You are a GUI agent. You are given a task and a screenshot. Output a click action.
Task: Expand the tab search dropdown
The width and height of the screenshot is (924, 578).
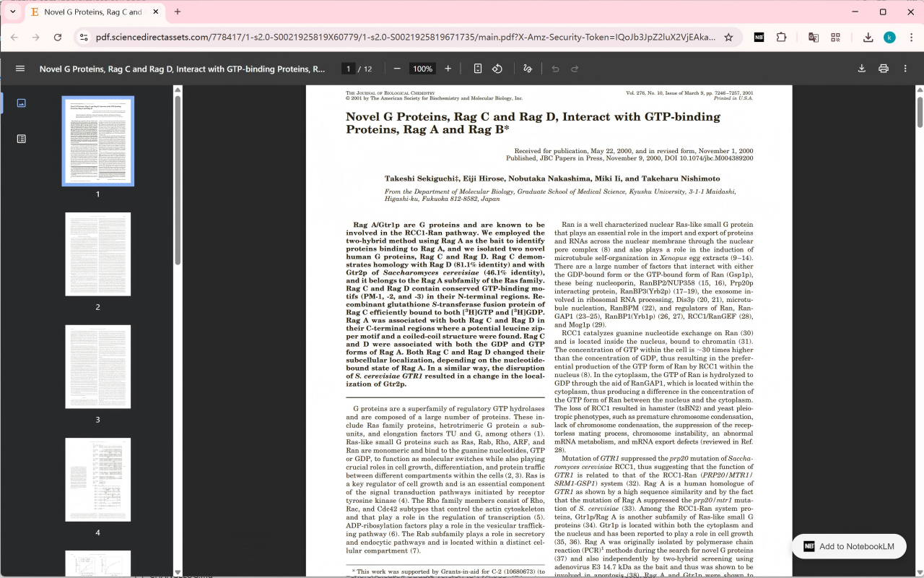click(x=12, y=12)
